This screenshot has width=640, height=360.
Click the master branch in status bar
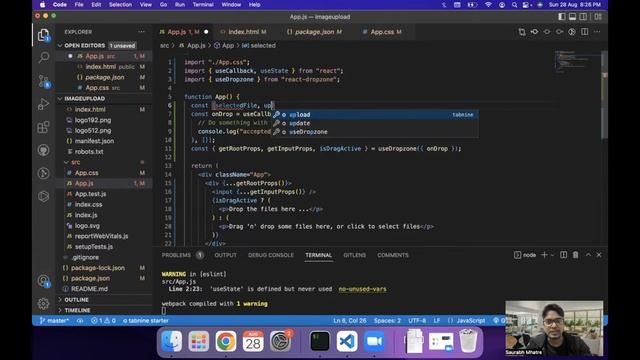coord(54,321)
